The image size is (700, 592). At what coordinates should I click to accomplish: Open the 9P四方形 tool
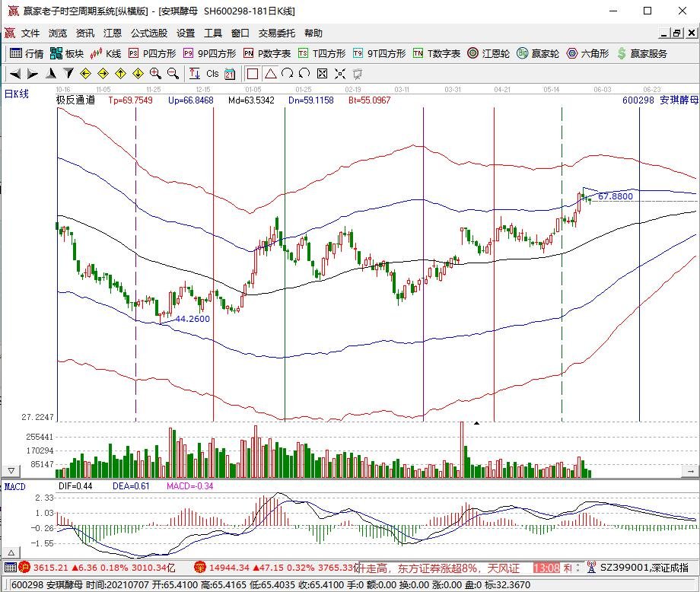click(209, 53)
